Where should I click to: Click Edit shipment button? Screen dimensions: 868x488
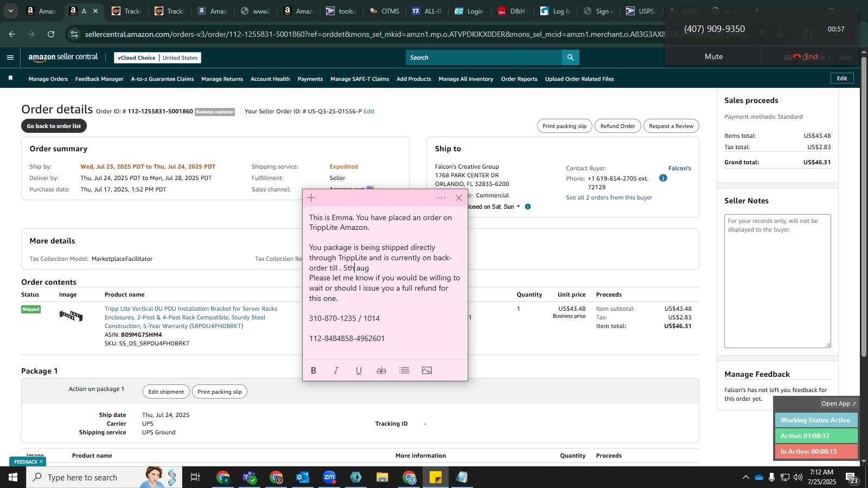tap(166, 391)
